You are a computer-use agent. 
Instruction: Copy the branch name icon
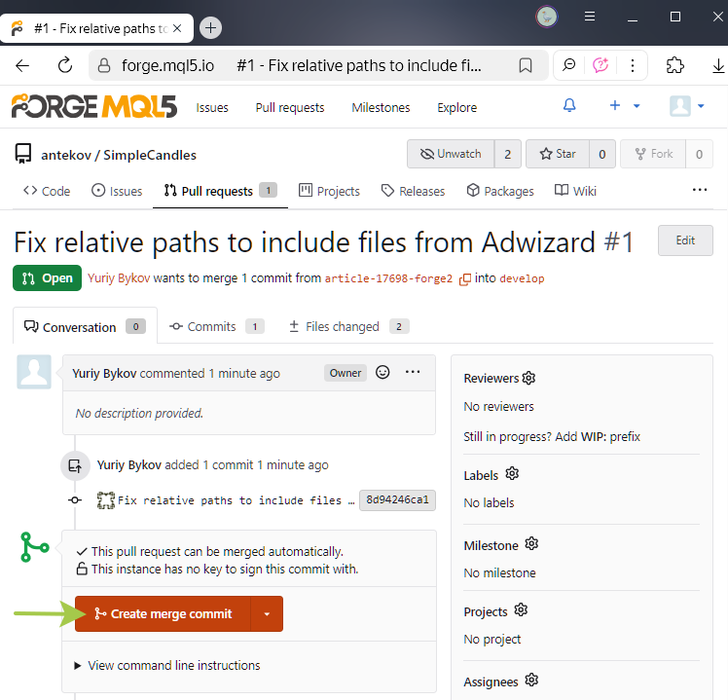[465, 278]
